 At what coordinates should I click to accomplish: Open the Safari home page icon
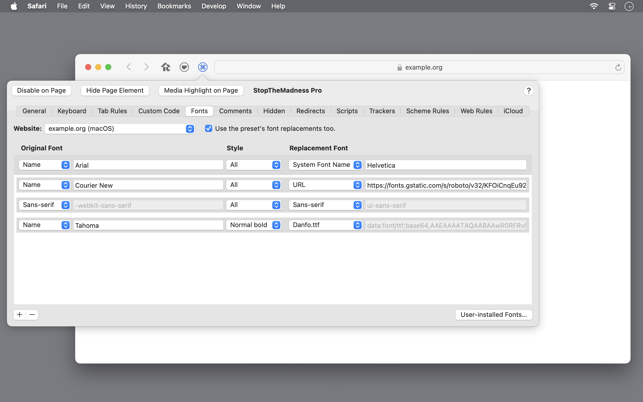pyautogui.click(x=166, y=67)
